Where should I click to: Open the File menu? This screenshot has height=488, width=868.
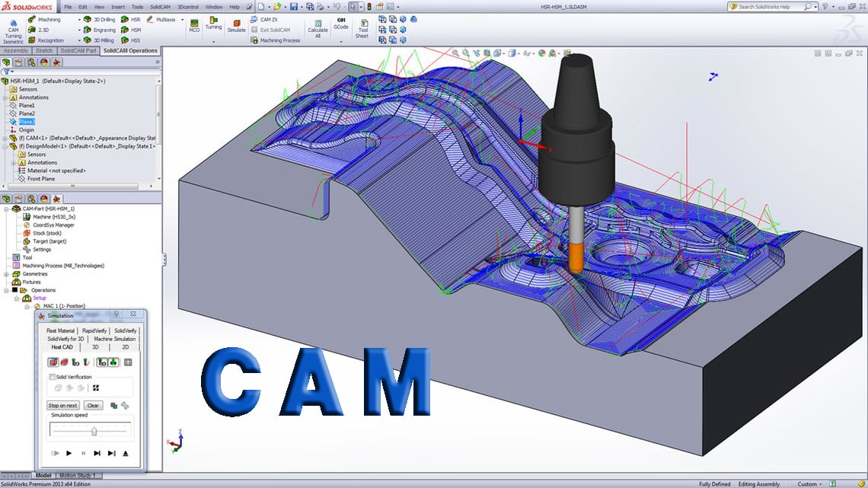tap(68, 7)
